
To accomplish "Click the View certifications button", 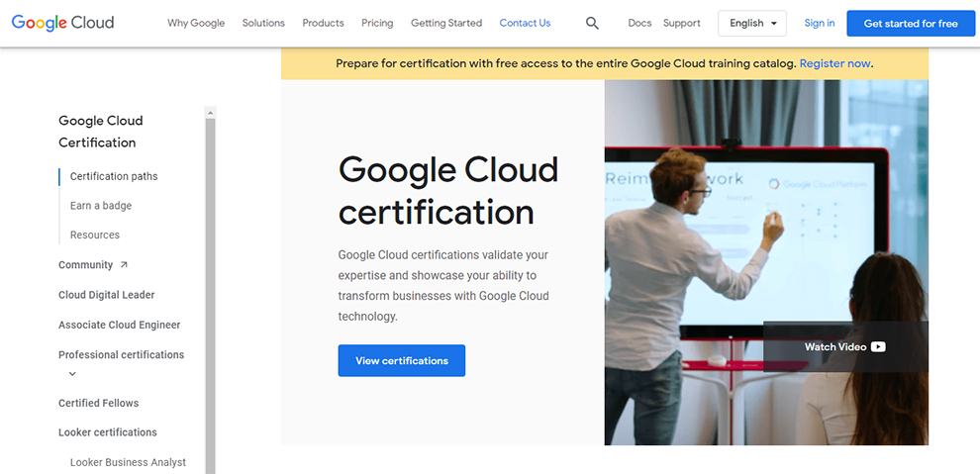I will pos(402,360).
